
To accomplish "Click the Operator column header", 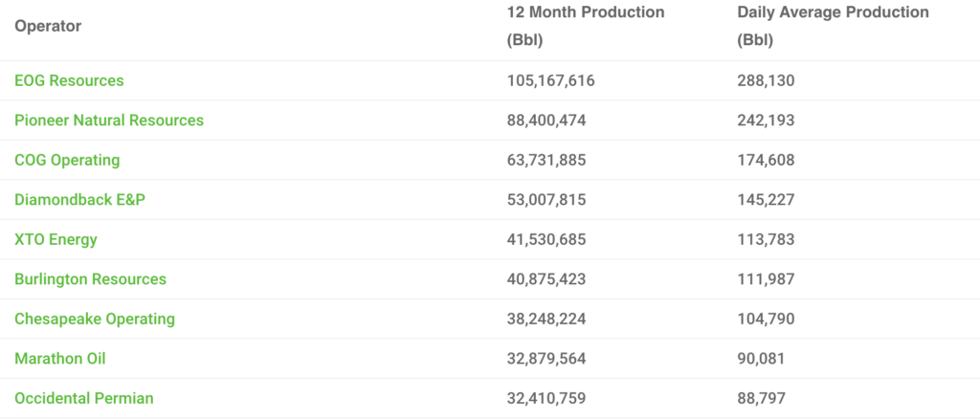I will 48,27.
